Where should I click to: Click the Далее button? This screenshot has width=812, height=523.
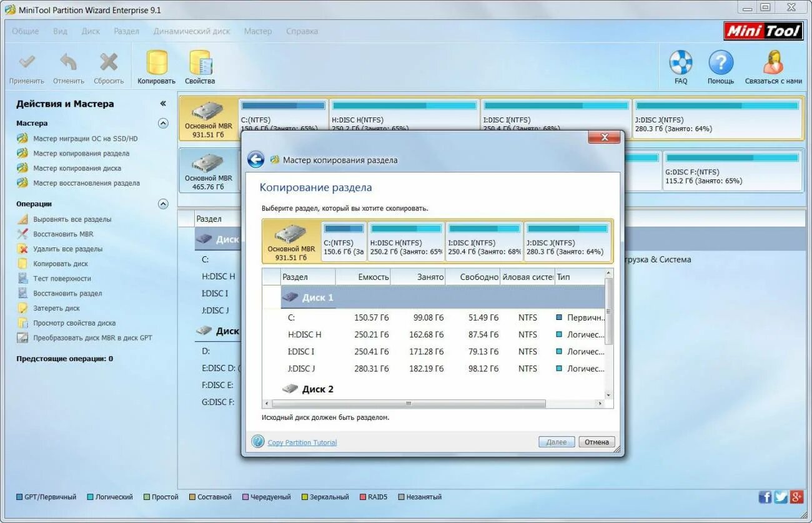pos(557,442)
